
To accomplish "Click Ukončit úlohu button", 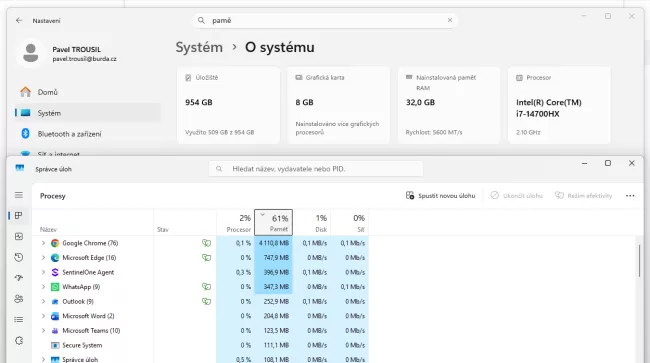I will point(517,196).
